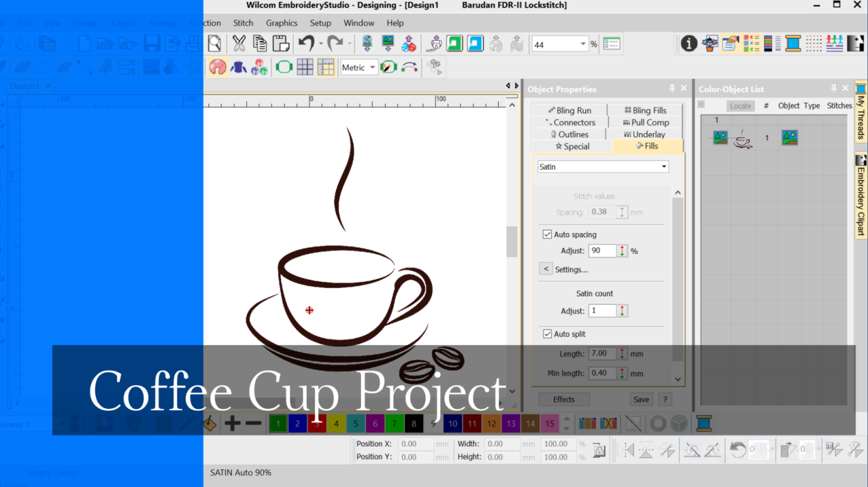The image size is (868, 487).
Task: Click the add color plus icon
Action: [x=232, y=424]
